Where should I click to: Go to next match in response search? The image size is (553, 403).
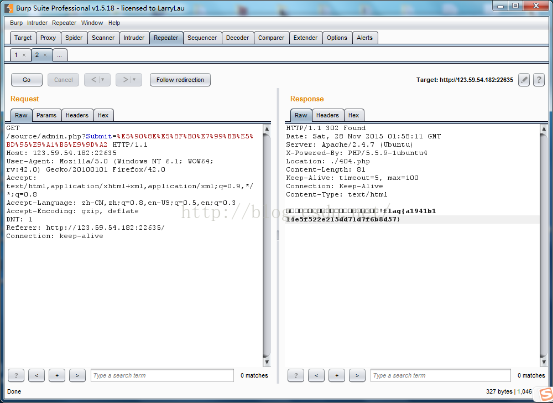point(357,375)
